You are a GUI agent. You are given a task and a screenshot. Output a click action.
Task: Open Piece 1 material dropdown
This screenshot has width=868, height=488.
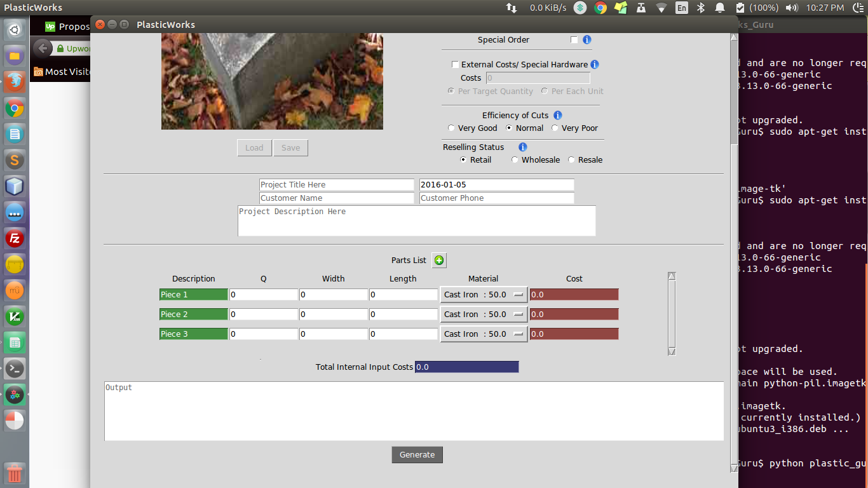(484, 295)
